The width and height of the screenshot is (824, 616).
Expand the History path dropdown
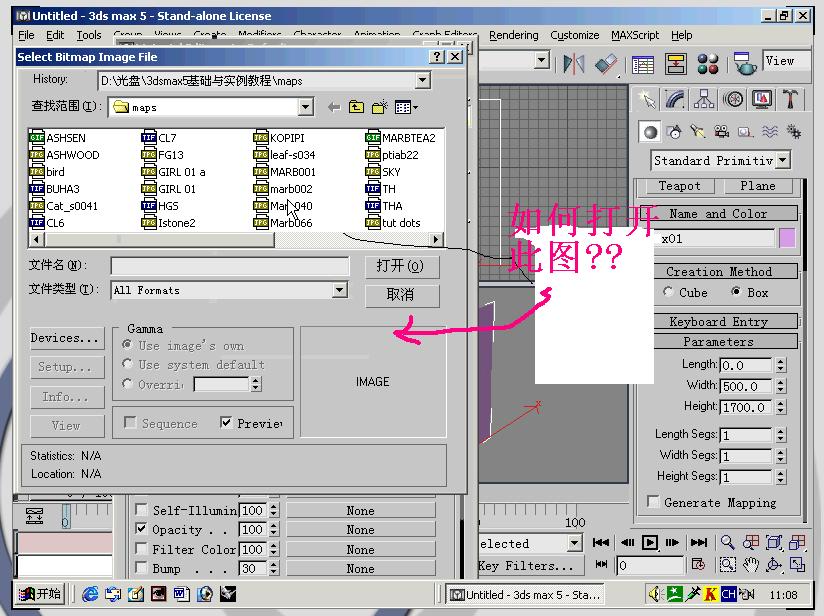coord(422,80)
